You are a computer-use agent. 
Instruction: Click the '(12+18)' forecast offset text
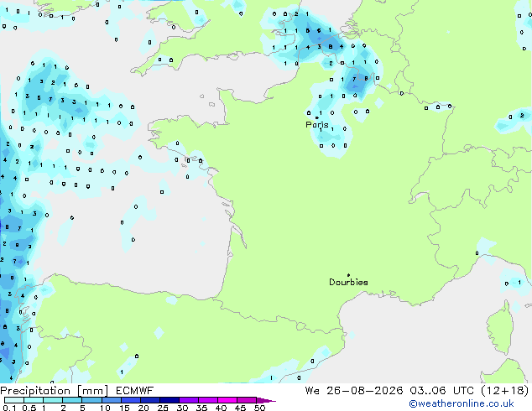504,391
